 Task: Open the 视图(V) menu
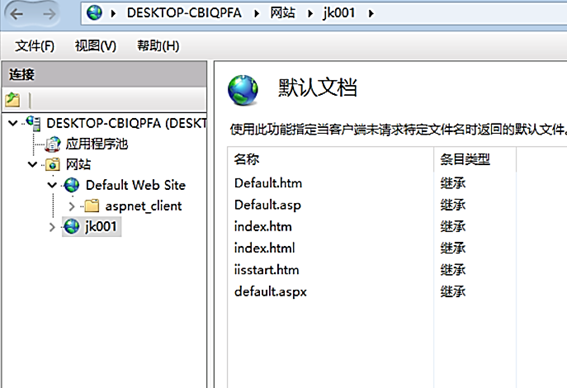tap(95, 46)
